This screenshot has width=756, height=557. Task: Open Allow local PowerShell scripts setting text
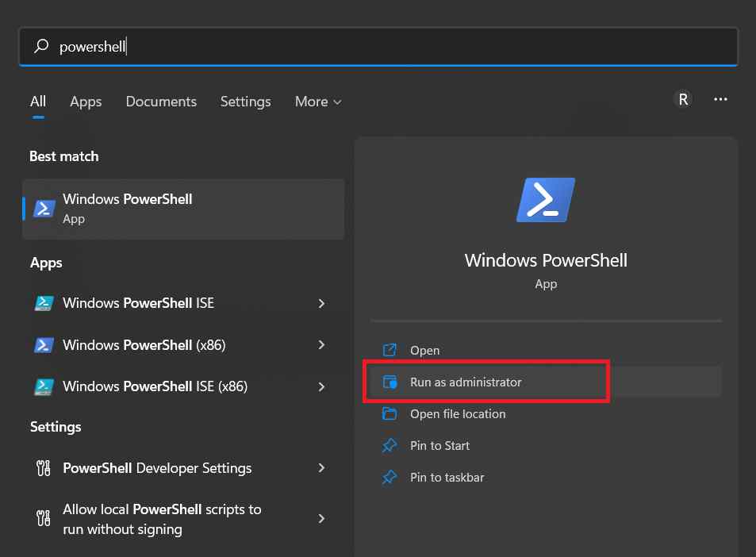coord(162,520)
